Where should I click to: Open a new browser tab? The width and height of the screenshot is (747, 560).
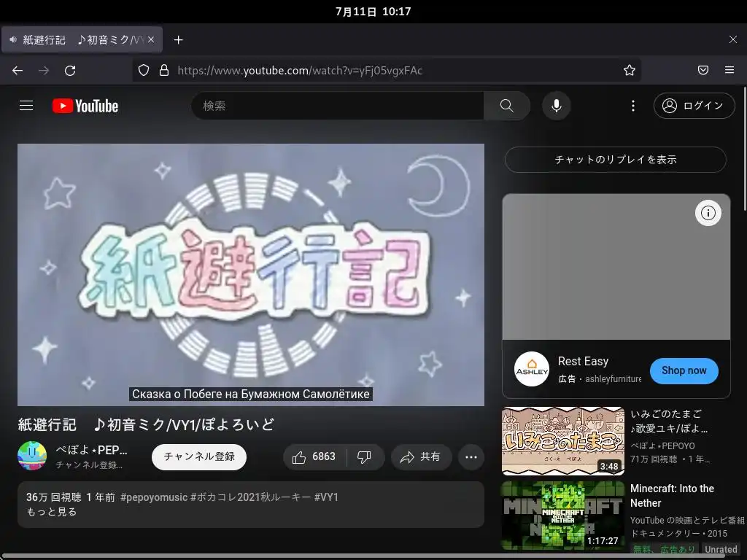178,40
